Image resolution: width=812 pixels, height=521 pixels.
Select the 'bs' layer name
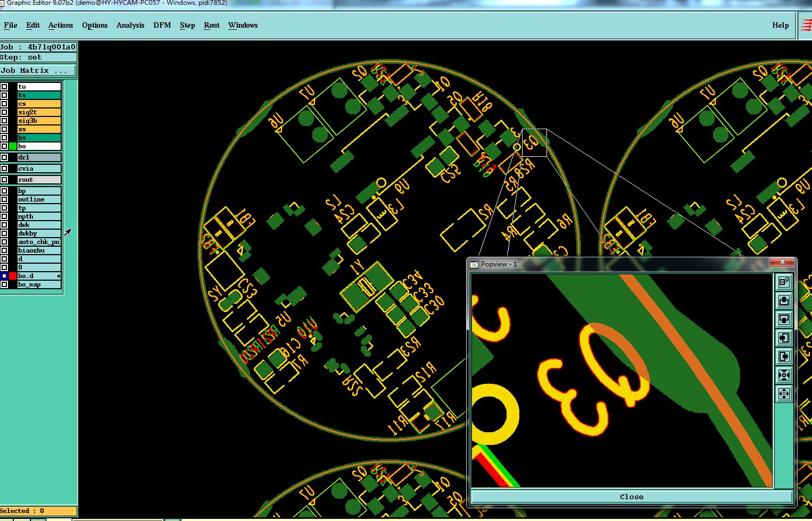pyautogui.click(x=39, y=138)
